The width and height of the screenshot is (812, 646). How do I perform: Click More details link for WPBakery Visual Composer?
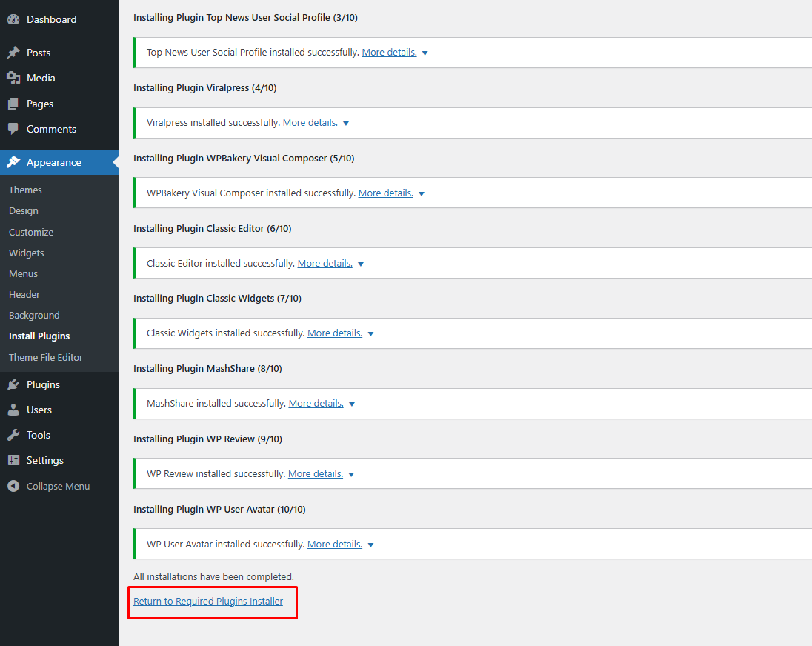click(x=386, y=193)
